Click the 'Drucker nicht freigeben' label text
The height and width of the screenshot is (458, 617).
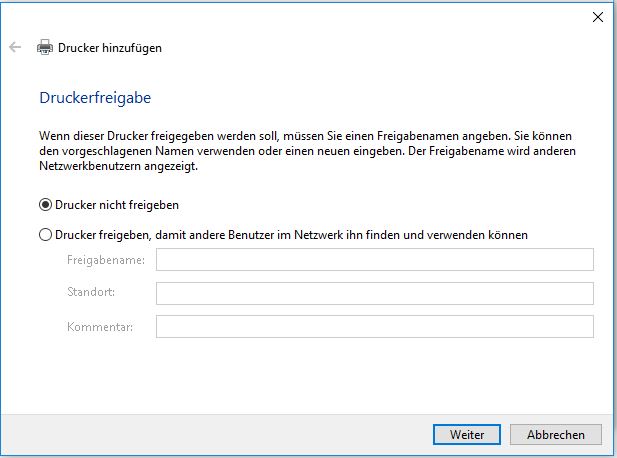pos(117,205)
